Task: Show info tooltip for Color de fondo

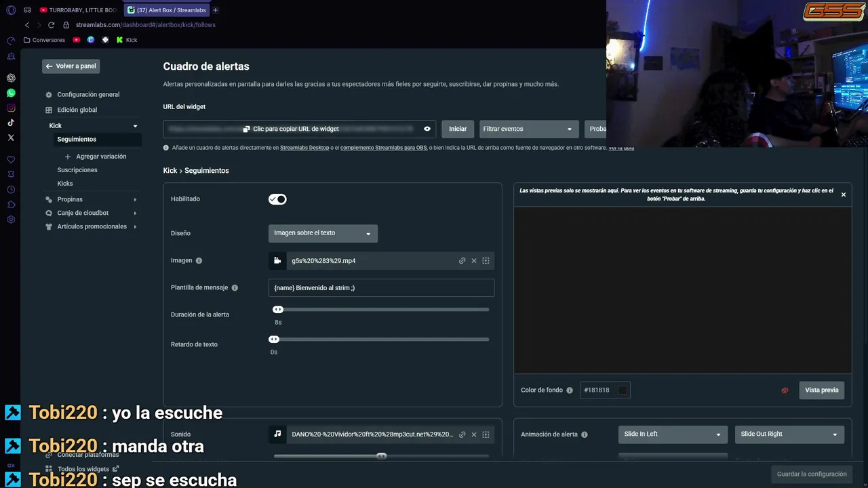Action: coord(570,390)
